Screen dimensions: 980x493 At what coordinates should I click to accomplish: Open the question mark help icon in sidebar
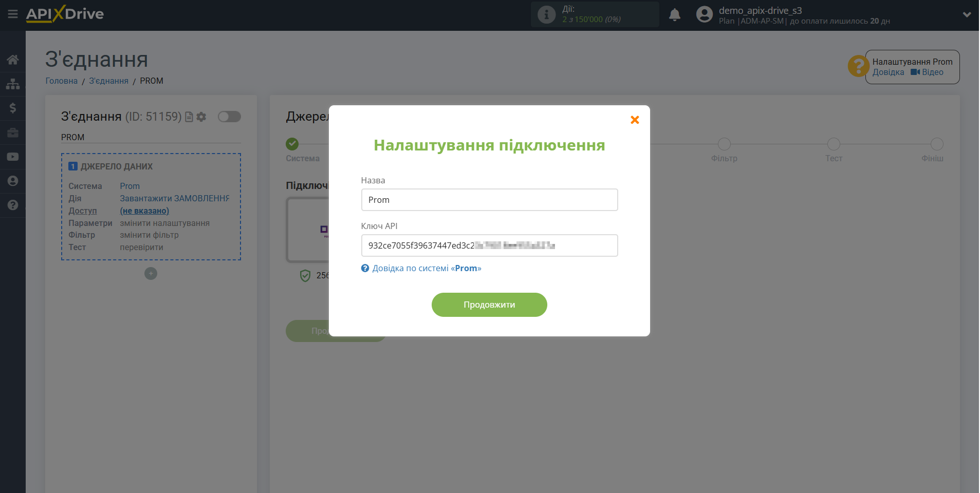(13, 205)
